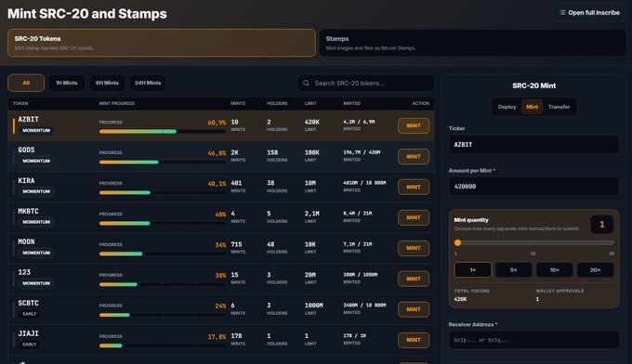632x364 pixels.
Task: Click MINT button for KIRA
Action: coord(414,187)
